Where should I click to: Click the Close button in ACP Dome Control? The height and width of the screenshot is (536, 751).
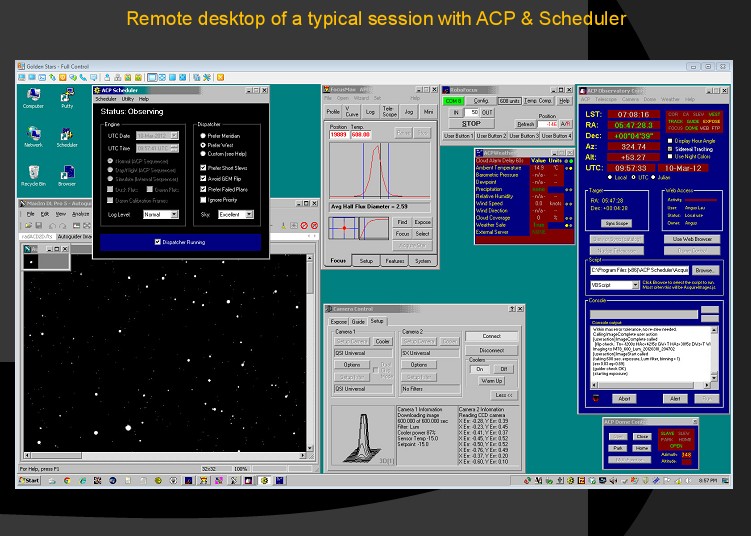pos(642,436)
